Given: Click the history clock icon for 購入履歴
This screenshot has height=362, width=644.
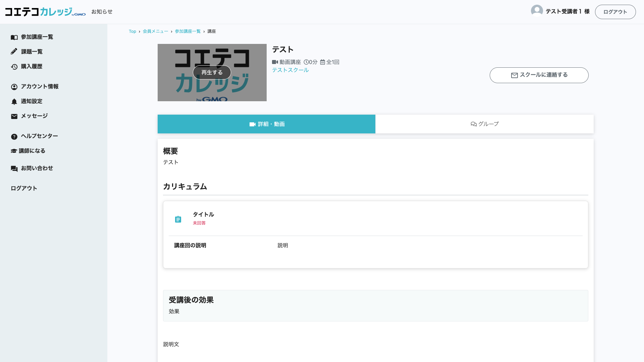Looking at the screenshot, I should click(14, 67).
